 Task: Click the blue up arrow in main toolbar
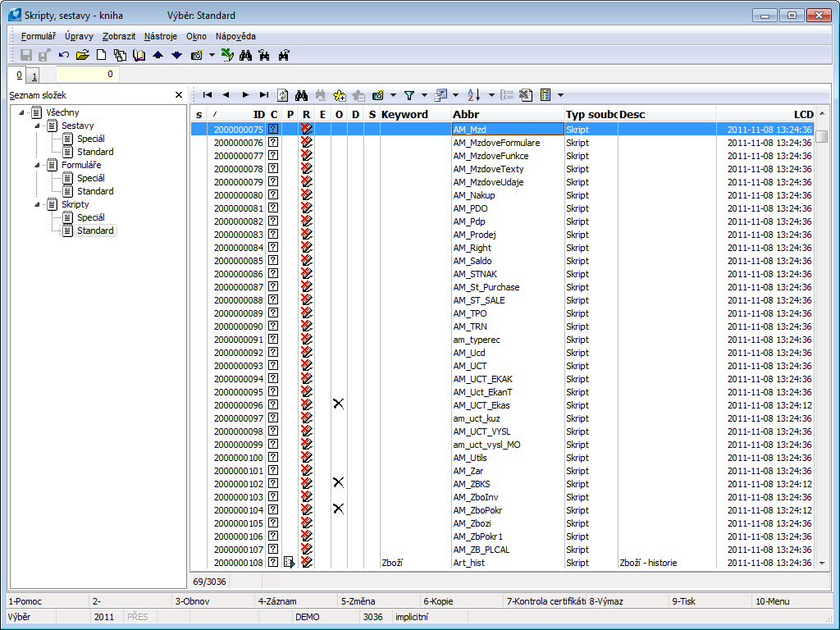[x=158, y=55]
